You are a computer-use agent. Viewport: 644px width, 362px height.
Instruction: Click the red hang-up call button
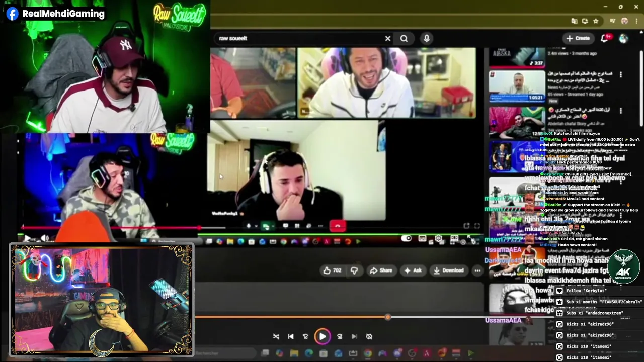[338, 226]
